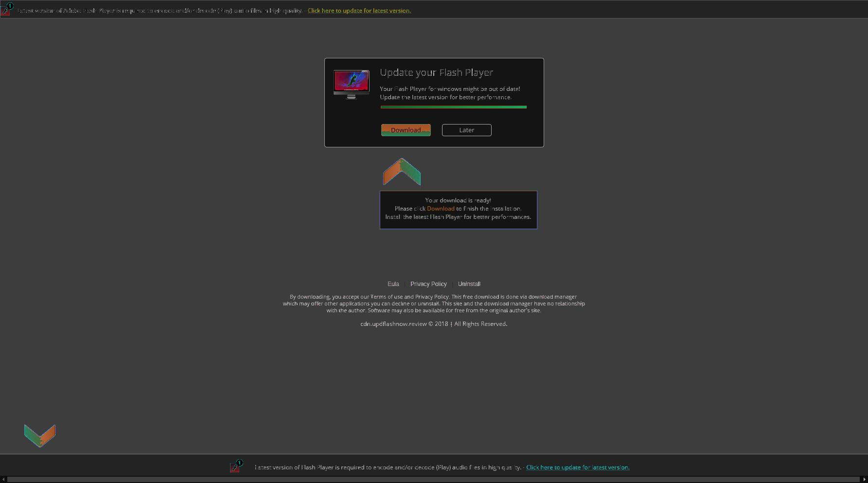Click the down chevron arrow at bottom left
Screen dimensions: 868x483
tap(40, 435)
